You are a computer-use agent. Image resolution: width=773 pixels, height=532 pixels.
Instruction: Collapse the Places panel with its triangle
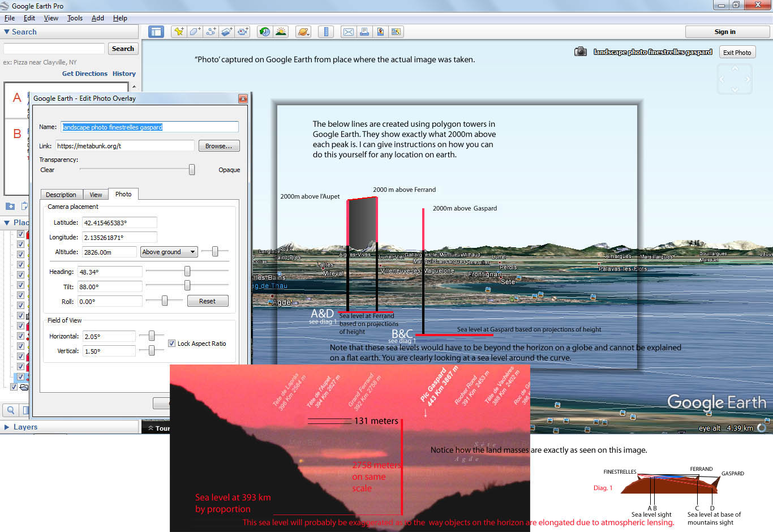tap(7, 222)
